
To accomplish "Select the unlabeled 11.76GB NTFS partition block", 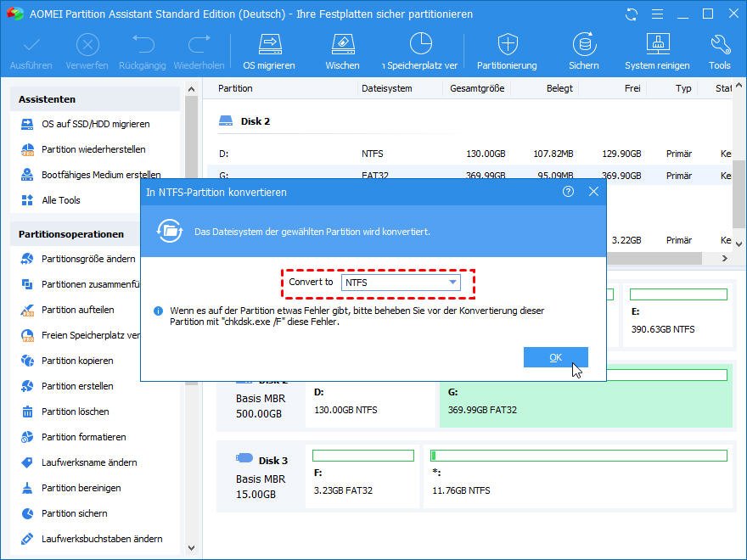I will [x=578, y=476].
